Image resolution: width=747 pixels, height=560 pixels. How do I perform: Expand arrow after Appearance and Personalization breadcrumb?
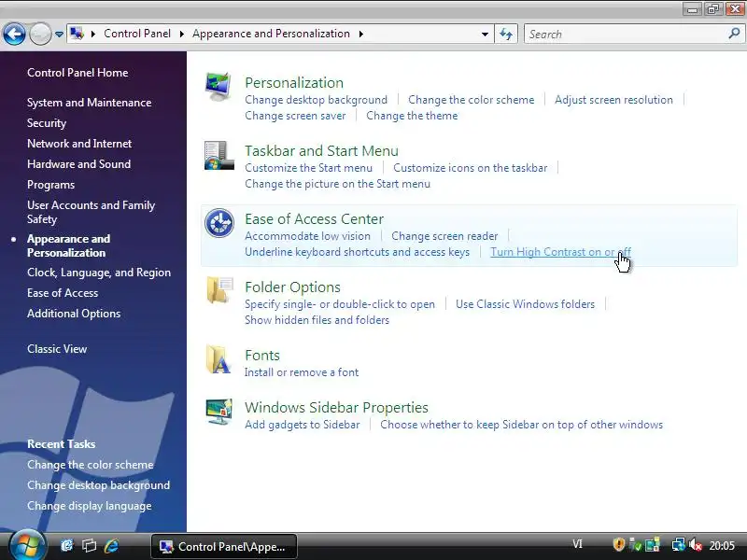pos(360,34)
